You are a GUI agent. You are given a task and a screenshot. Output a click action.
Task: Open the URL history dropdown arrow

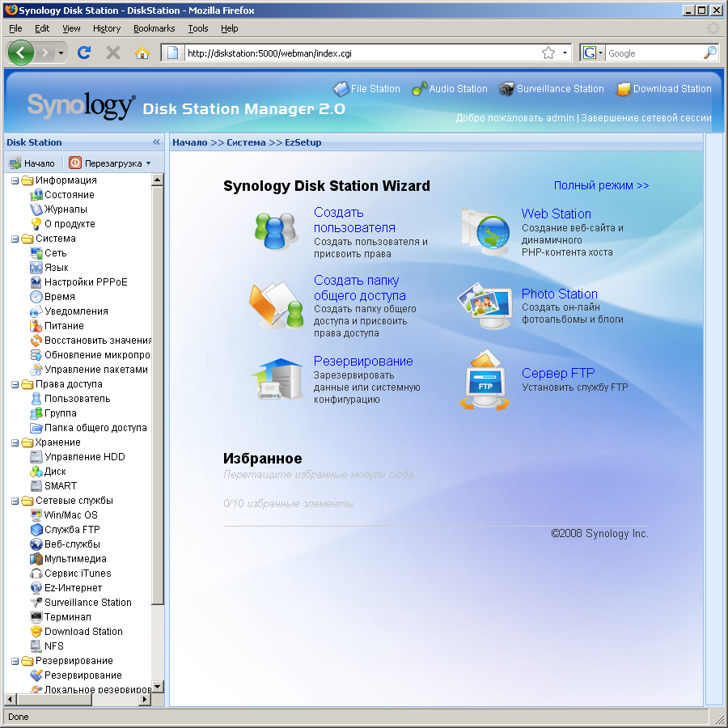(x=565, y=53)
